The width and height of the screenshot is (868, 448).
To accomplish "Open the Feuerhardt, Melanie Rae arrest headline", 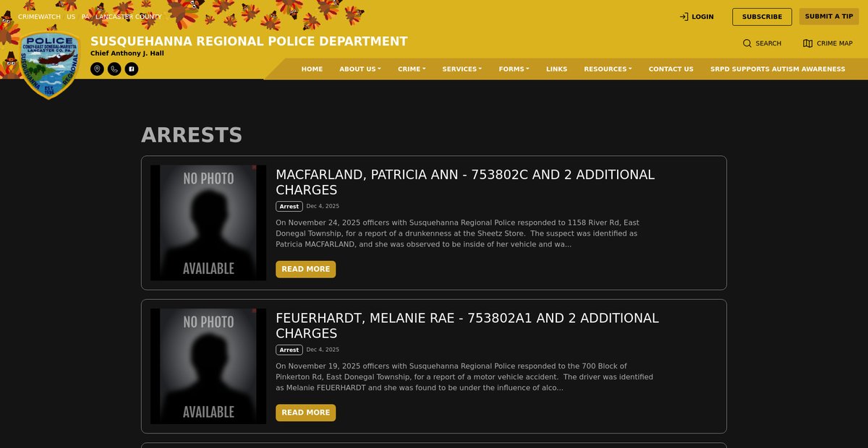I will 467,326.
